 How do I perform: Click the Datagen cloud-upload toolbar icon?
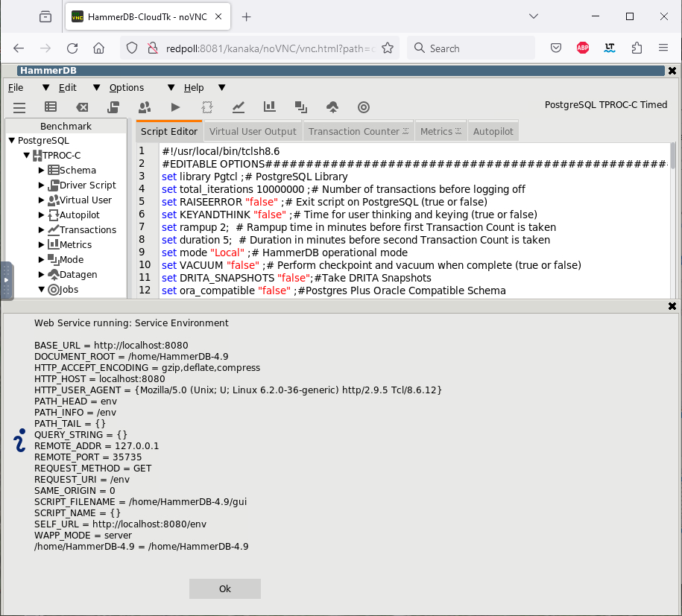pyautogui.click(x=332, y=107)
